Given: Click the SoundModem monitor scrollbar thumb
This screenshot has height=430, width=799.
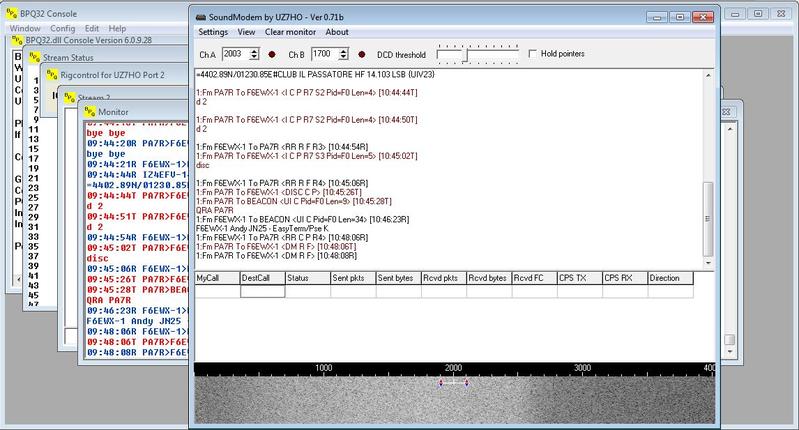Looking at the screenshot, I should point(708,219).
